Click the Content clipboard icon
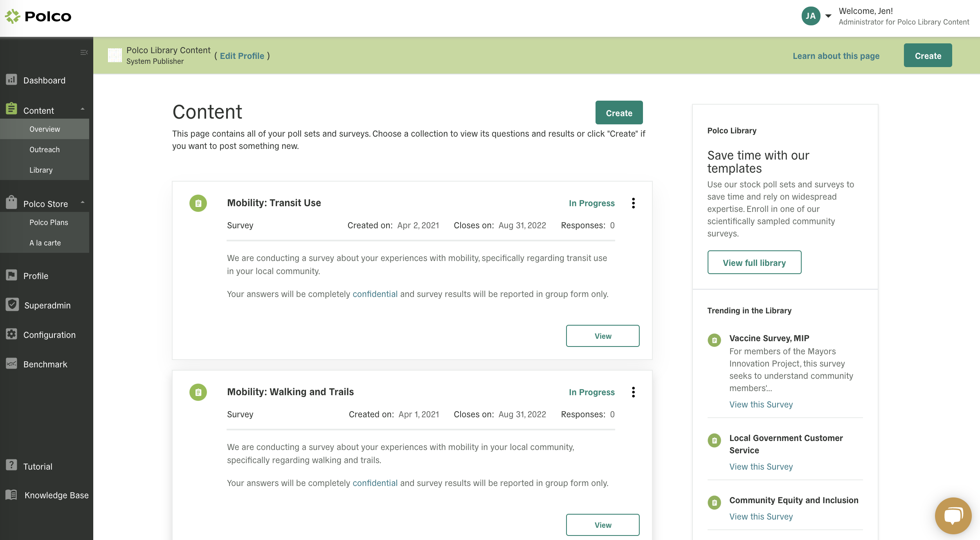Screen dimensions: 980x540 (11, 109)
